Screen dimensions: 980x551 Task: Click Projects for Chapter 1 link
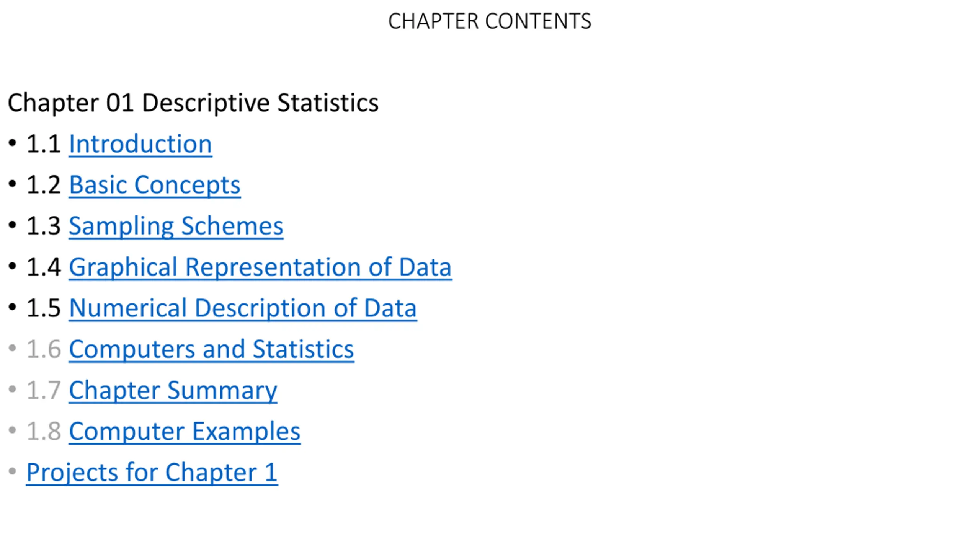pyautogui.click(x=152, y=473)
